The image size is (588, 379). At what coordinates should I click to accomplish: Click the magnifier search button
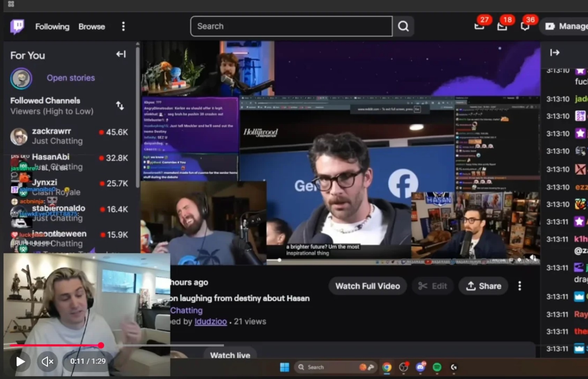[x=403, y=26]
